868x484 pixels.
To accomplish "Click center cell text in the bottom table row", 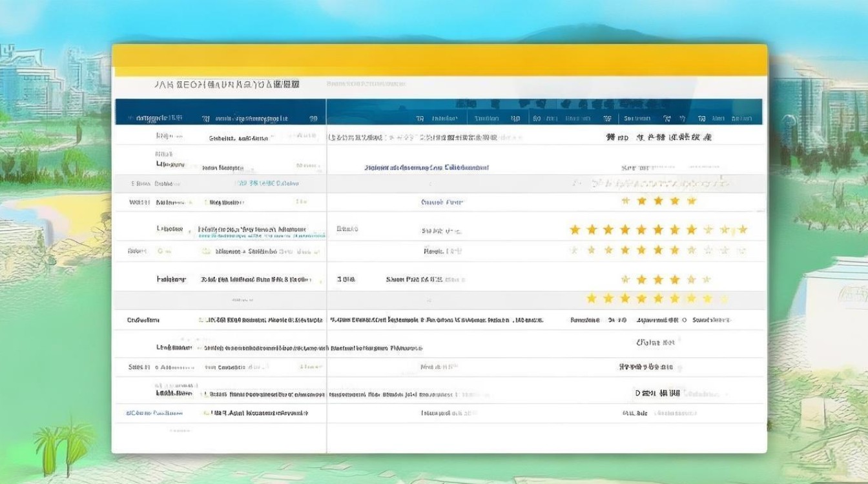I will (x=449, y=413).
